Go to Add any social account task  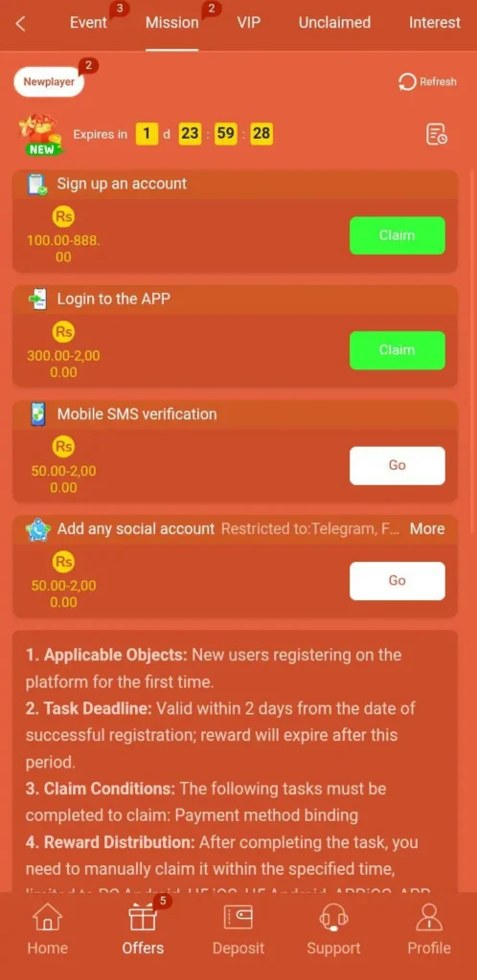397,581
